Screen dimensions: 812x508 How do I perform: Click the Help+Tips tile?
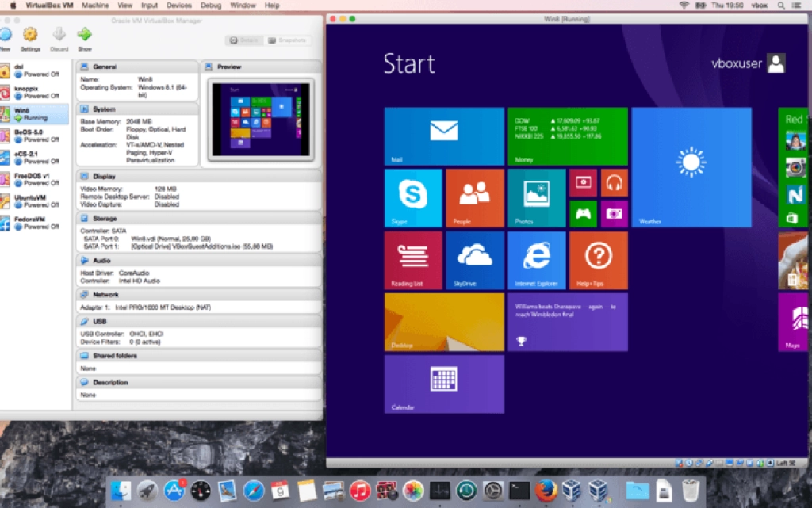(x=599, y=260)
